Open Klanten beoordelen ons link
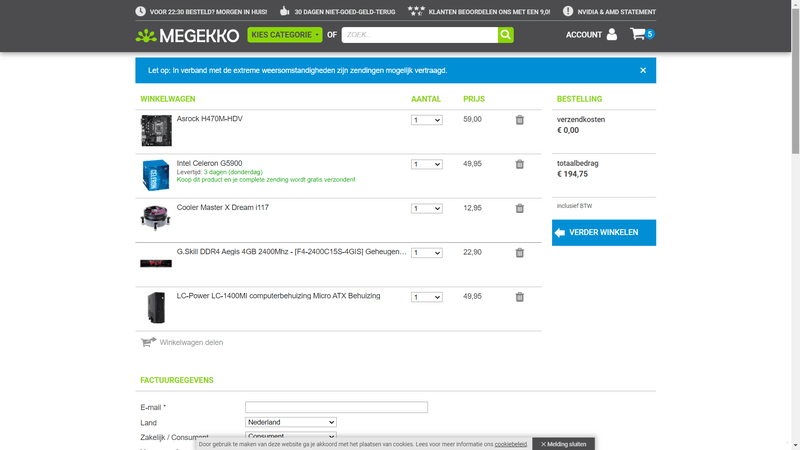Image resolution: width=800 pixels, height=450 pixels. (489, 12)
